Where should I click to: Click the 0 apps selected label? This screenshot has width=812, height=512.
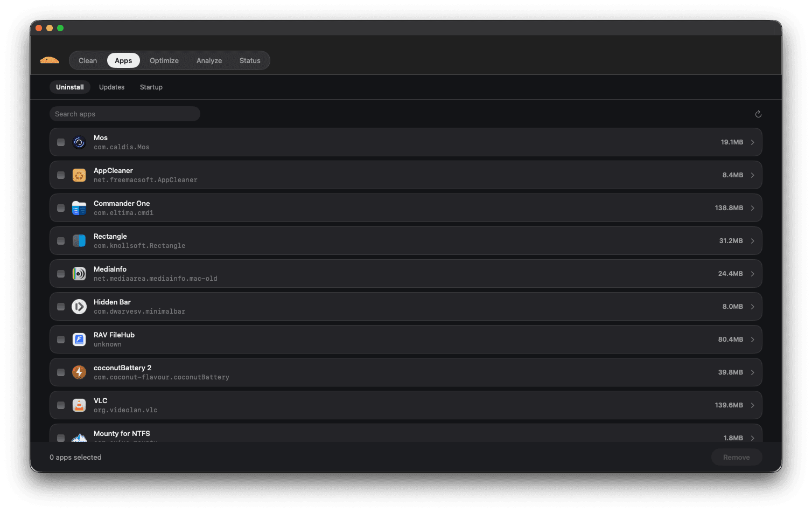[75, 457]
